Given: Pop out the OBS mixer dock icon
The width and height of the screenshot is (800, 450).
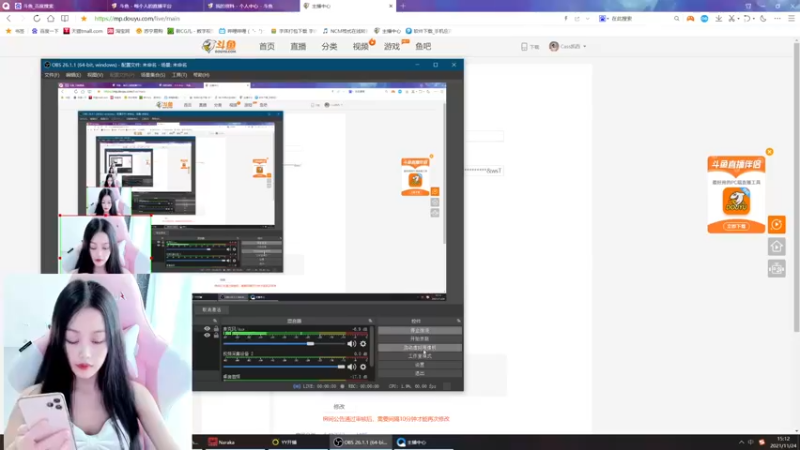Looking at the screenshot, I should [x=370, y=321].
